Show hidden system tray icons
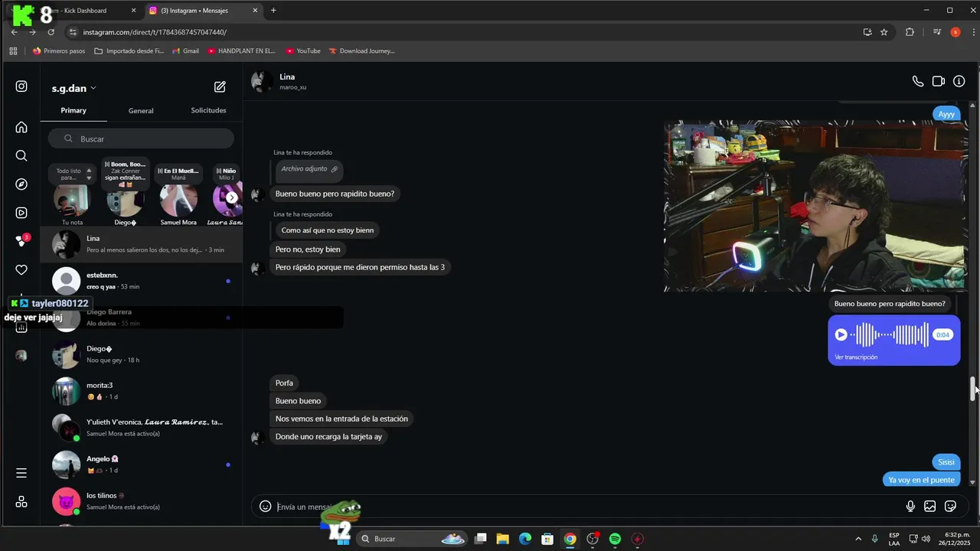 click(857, 539)
